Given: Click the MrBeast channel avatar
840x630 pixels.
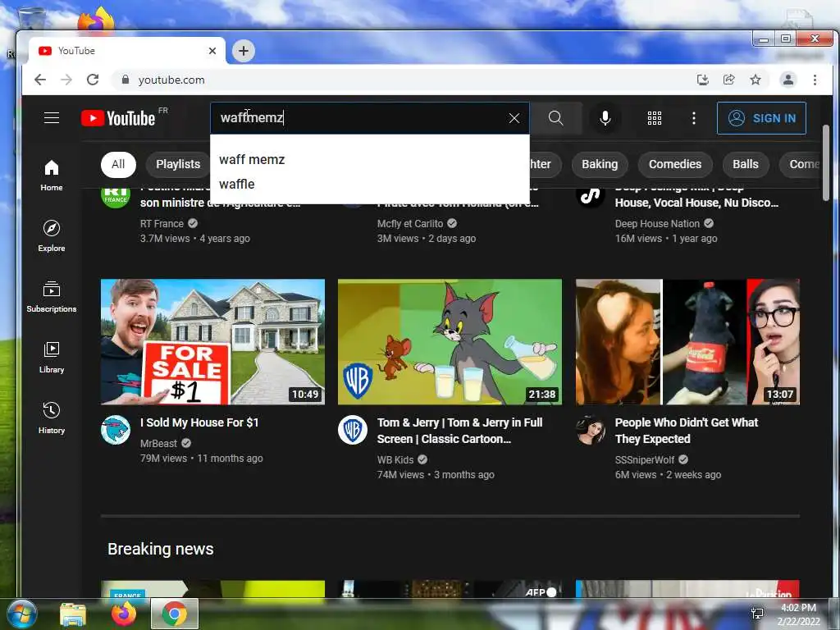Looking at the screenshot, I should 116,430.
